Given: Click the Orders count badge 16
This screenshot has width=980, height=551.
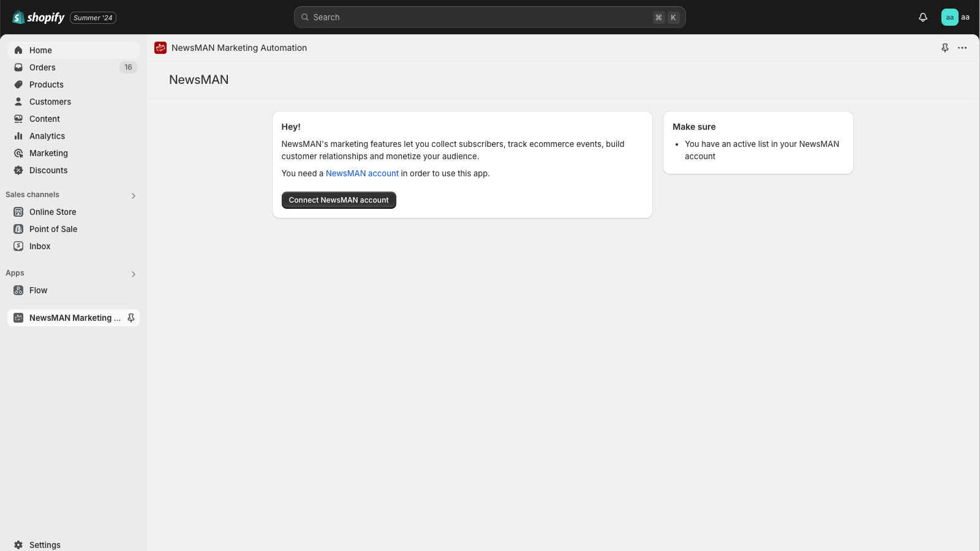Looking at the screenshot, I should pyautogui.click(x=128, y=67).
